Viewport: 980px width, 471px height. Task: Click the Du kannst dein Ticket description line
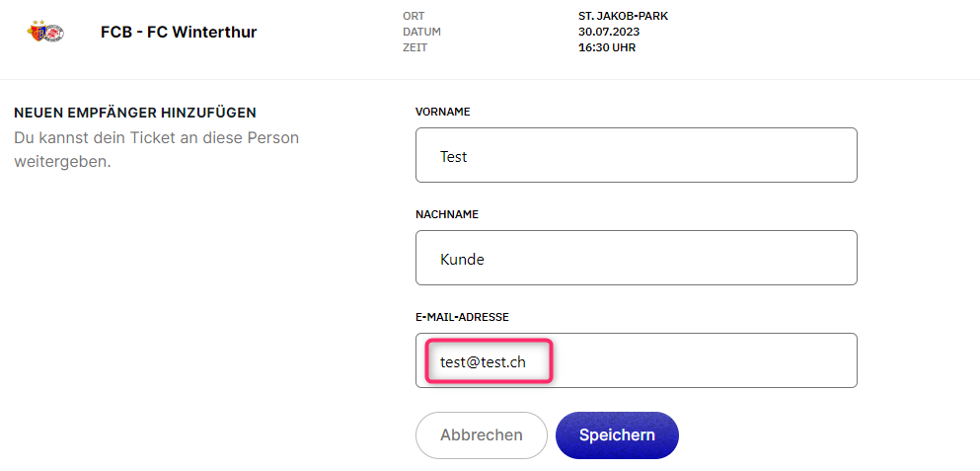156,137
